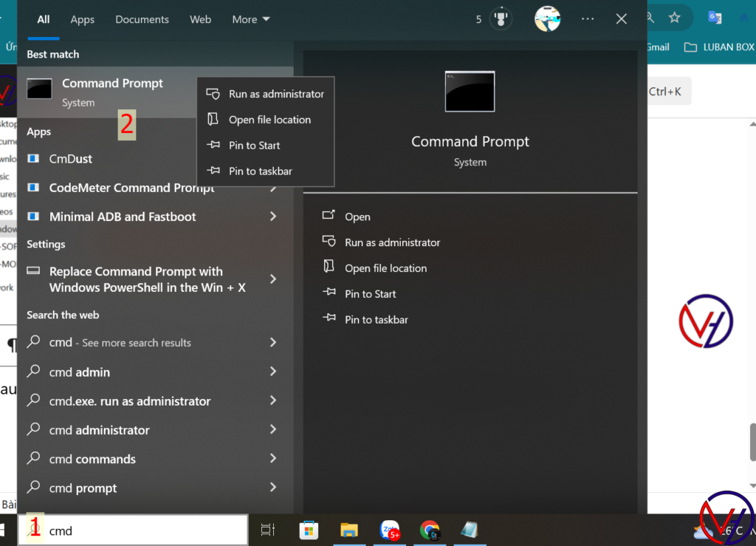Click the rewards trophy icon in search header
This screenshot has height=546, width=756.
coord(501,19)
